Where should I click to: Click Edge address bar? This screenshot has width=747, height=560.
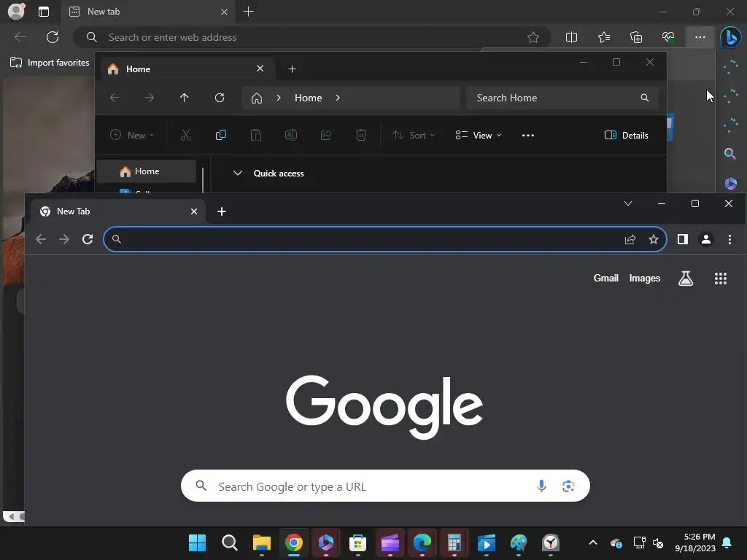point(312,37)
